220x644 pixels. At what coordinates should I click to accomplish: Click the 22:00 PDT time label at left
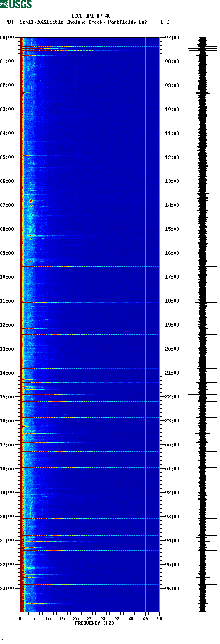click(x=7, y=565)
